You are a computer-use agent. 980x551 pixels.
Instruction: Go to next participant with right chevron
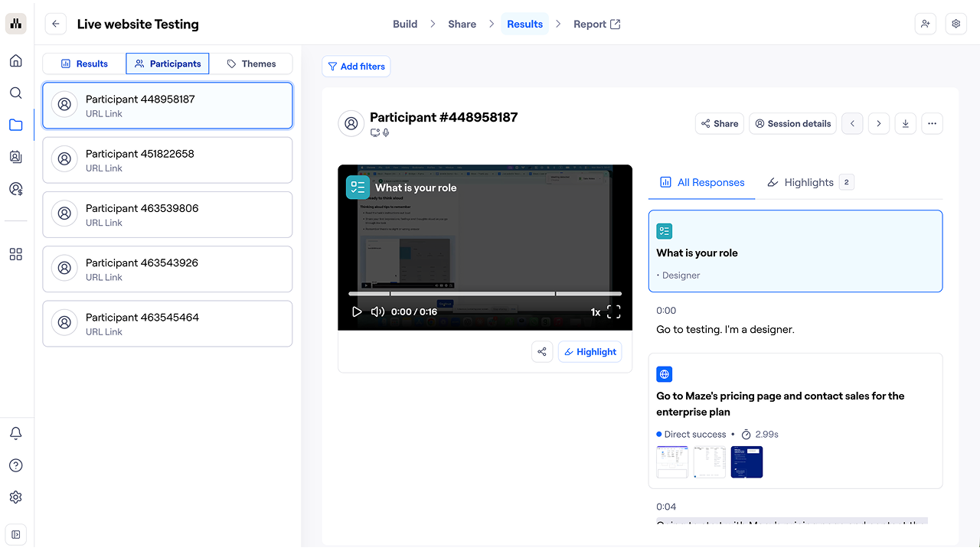click(878, 123)
